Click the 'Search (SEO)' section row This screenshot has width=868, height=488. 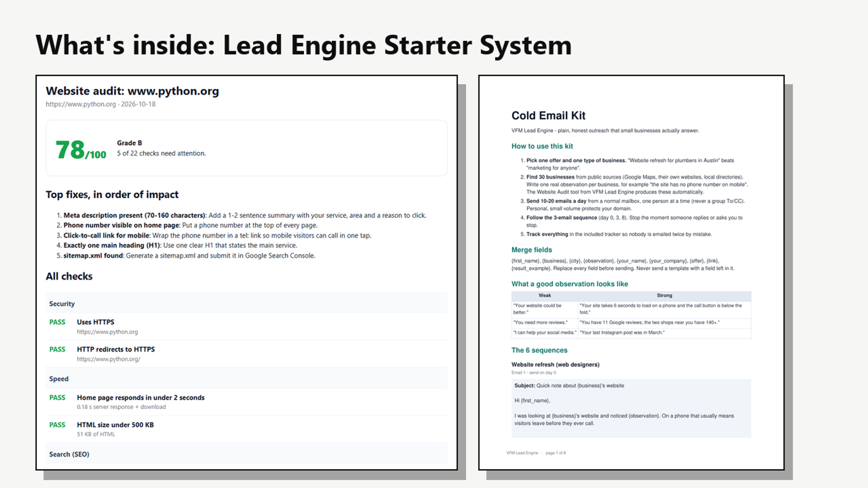click(246, 454)
